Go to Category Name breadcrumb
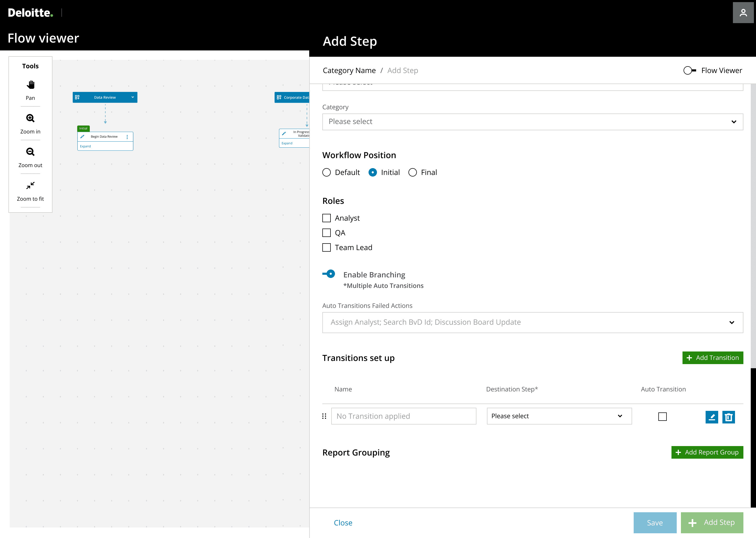 tap(349, 71)
